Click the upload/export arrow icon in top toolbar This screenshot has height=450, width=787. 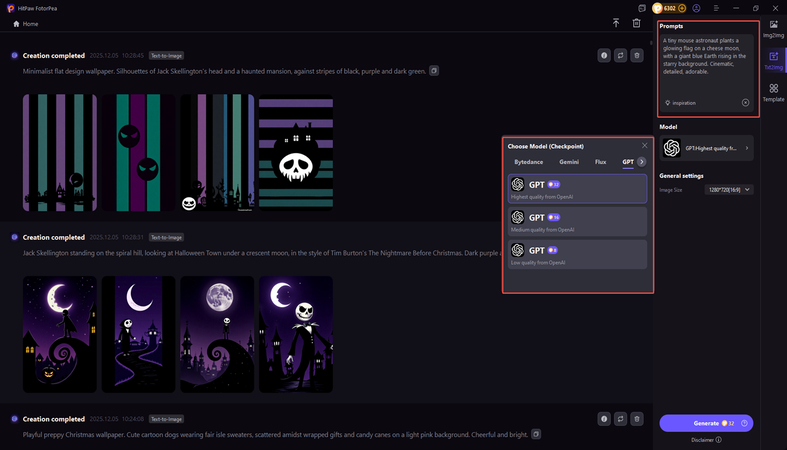616,23
